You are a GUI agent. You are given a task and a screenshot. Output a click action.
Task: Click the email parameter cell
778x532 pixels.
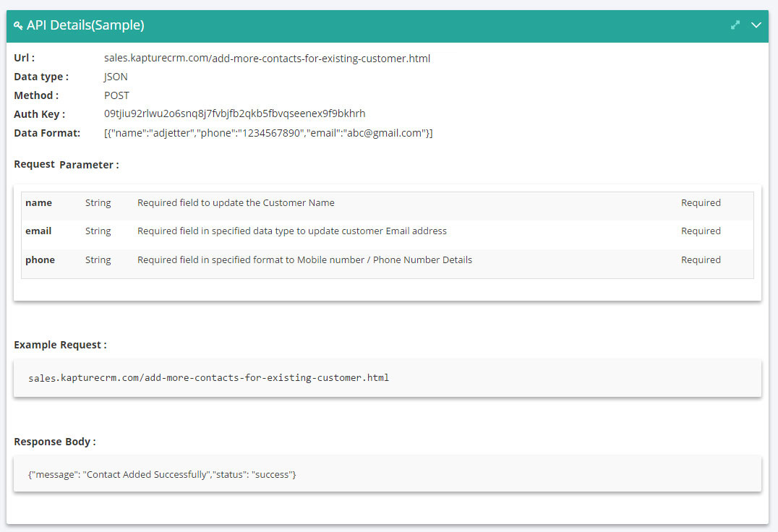[x=38, y=231]
